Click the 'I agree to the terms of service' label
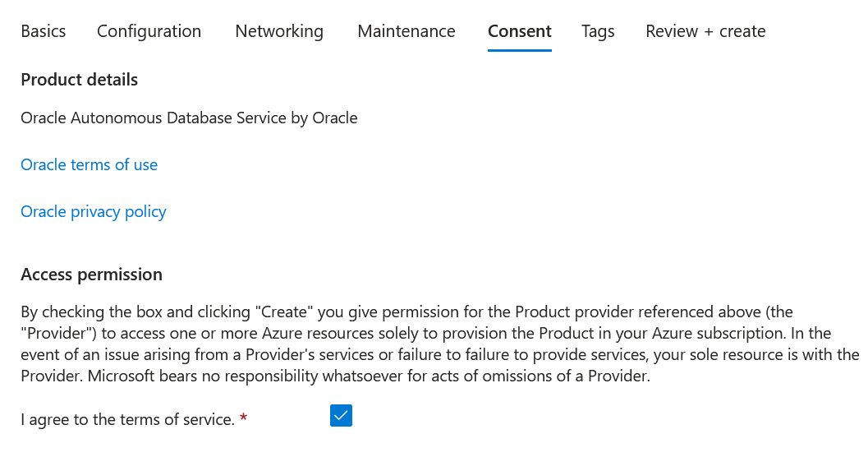The width and height of the screenshot is (868, 457). pyautogui.click(x=127, y=420)
